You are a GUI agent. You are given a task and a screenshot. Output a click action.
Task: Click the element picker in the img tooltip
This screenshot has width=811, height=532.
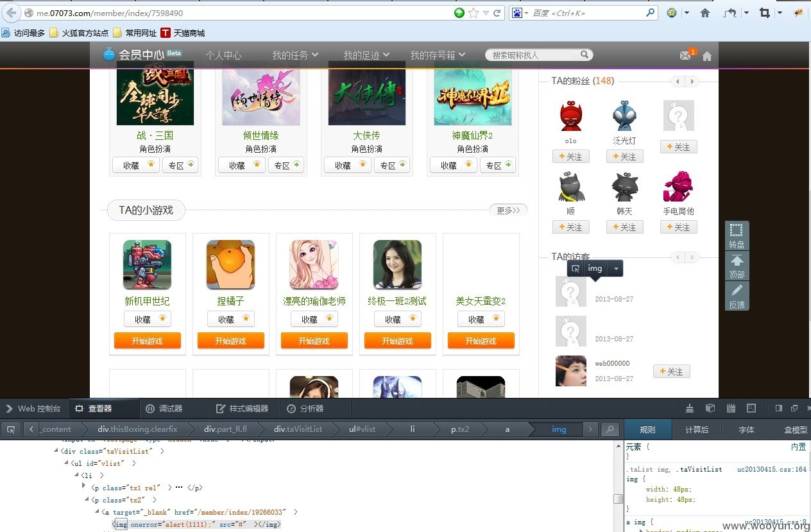pos(576,268)
